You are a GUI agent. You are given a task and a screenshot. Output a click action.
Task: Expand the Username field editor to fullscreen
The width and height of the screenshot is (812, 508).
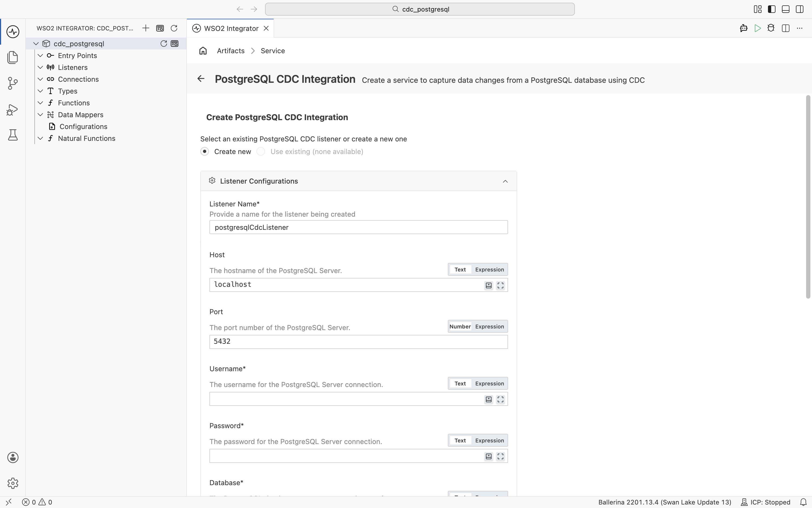pos(500,399)
